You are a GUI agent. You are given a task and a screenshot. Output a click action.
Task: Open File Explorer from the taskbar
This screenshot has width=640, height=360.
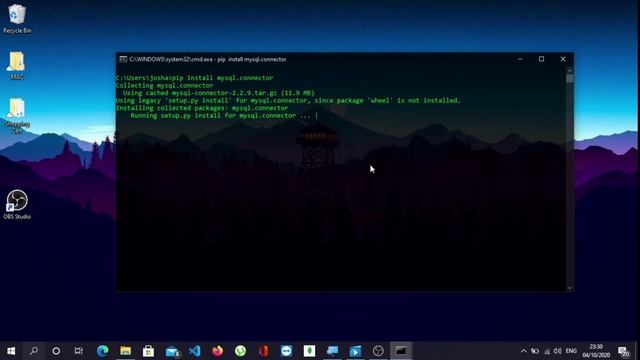point(125,351)
